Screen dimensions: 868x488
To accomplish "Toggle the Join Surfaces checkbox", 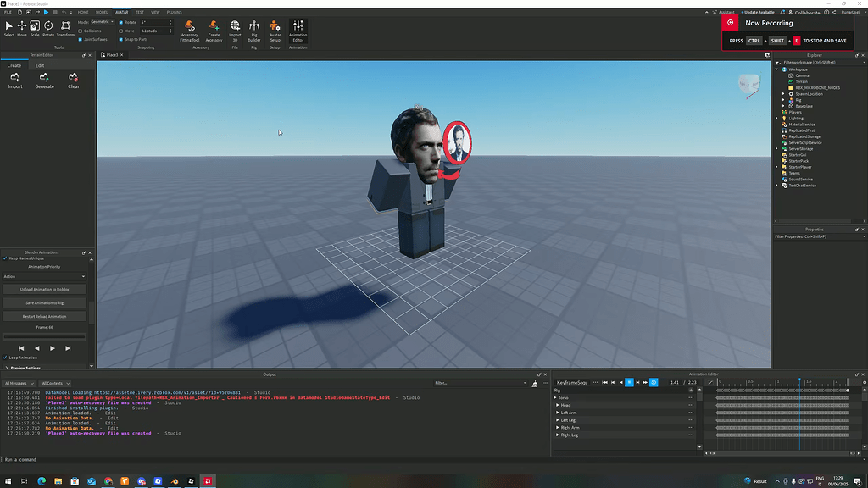I will pyautogui.click(x=81, y=39).
